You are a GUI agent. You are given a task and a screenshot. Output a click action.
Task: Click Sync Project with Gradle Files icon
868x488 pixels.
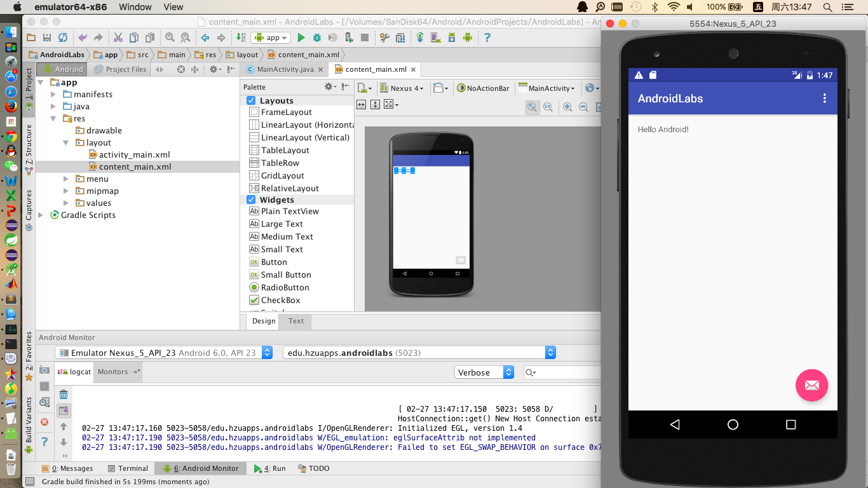coord(420,37)
